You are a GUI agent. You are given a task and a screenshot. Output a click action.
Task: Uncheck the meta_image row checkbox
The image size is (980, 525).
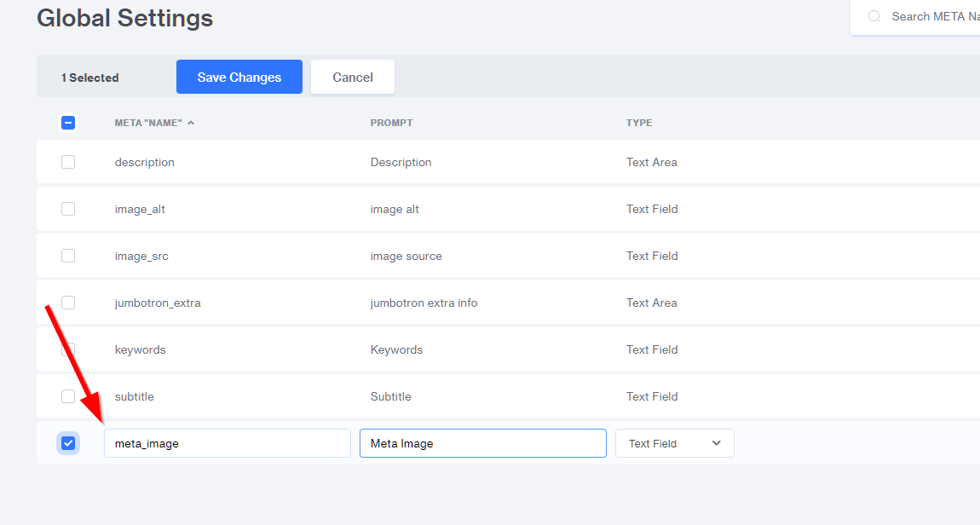(x=68, y=443)
